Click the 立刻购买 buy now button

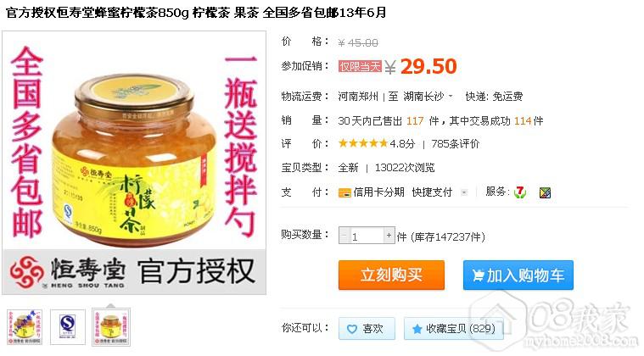click(391, 275)
